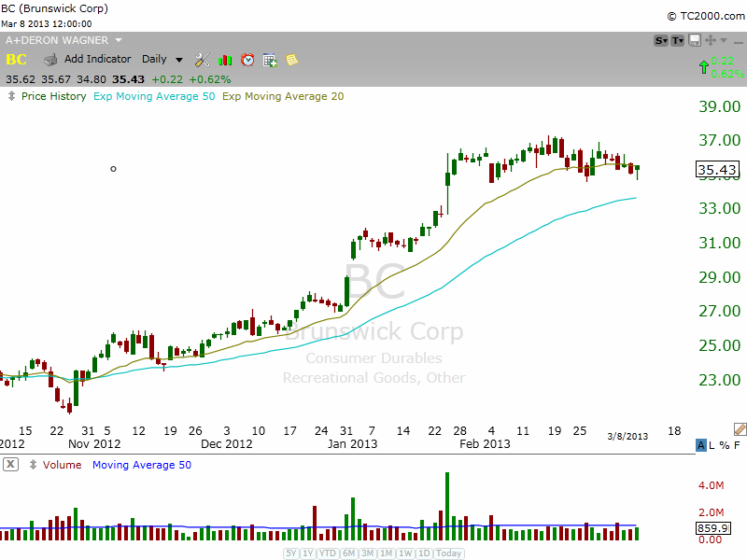This screenshot has height=560, width=747.
Task: Click the Feb 2013 axis label
Action: [485, 444]
